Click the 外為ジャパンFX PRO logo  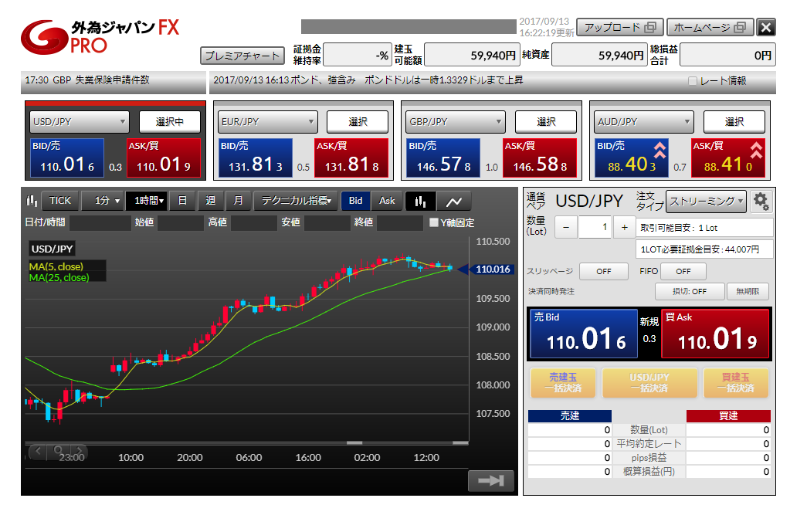[x=100, y=36]
